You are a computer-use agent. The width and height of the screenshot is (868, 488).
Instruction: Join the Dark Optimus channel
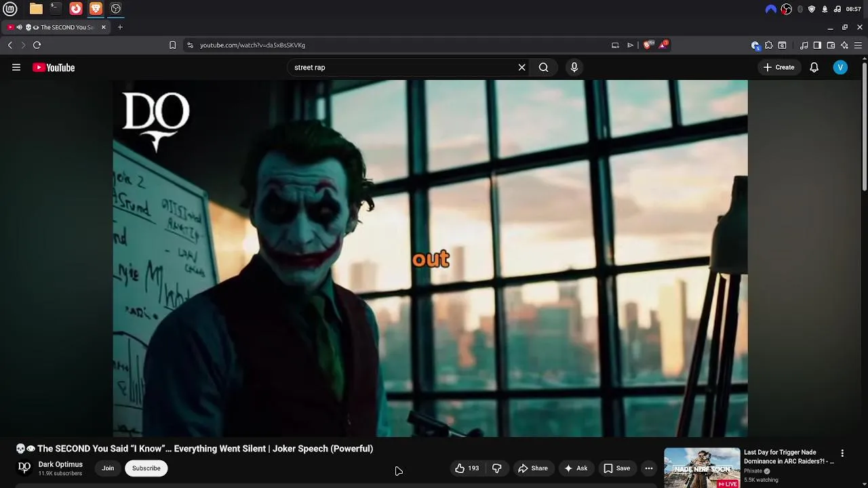(108, 468)
